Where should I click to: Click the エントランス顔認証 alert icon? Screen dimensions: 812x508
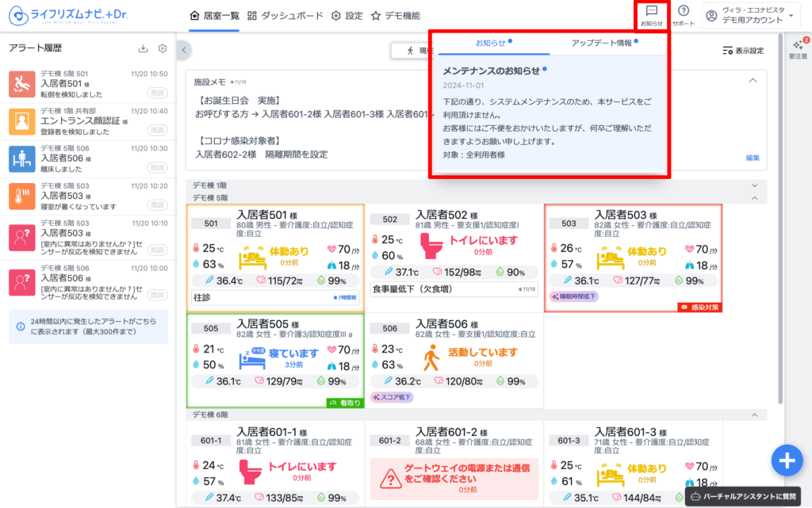(21, 121)
